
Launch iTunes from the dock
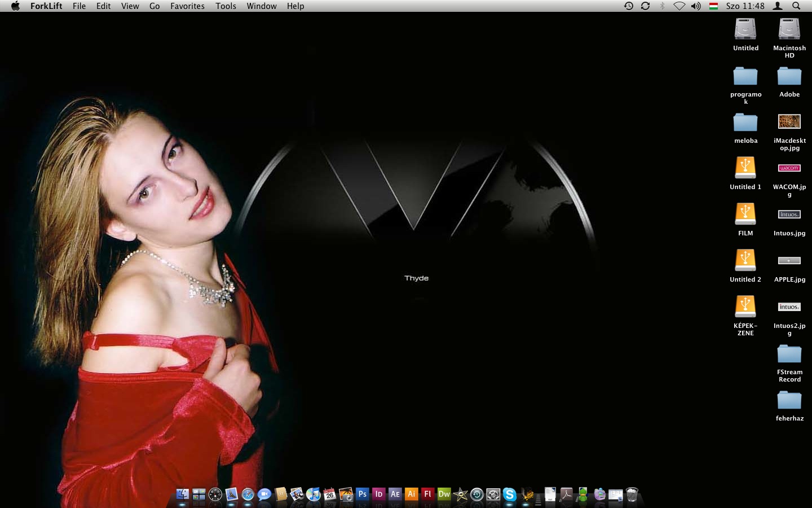point(314,494)
